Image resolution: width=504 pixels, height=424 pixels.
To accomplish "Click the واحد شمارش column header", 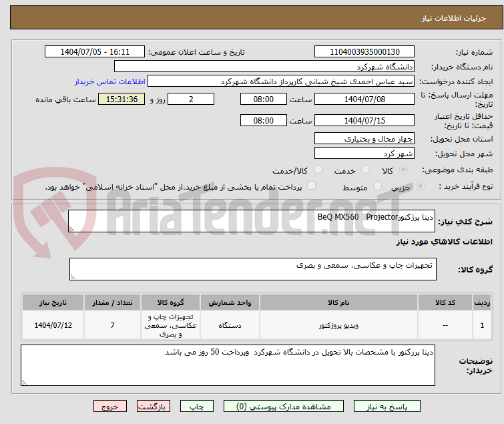I will pyautogui.click(x=230, y=302).
